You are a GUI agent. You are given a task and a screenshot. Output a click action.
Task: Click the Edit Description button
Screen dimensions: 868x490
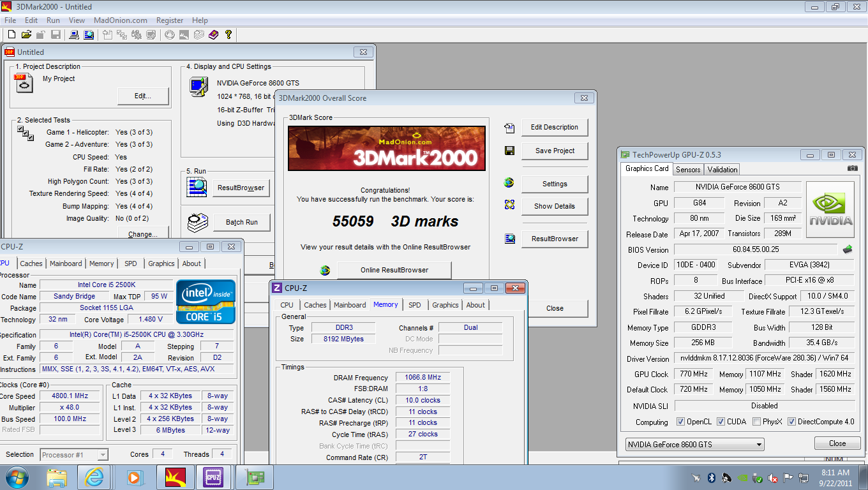point(555,127)
